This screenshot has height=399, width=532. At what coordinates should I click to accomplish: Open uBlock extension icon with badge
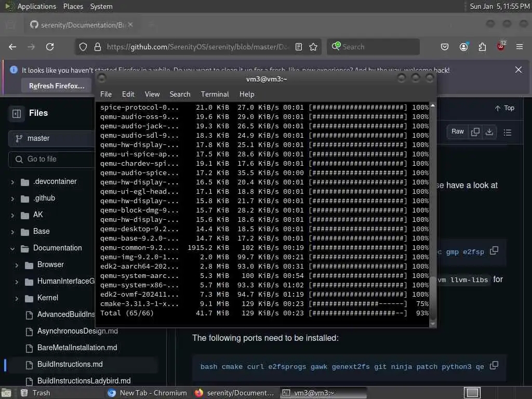point(501,46)
